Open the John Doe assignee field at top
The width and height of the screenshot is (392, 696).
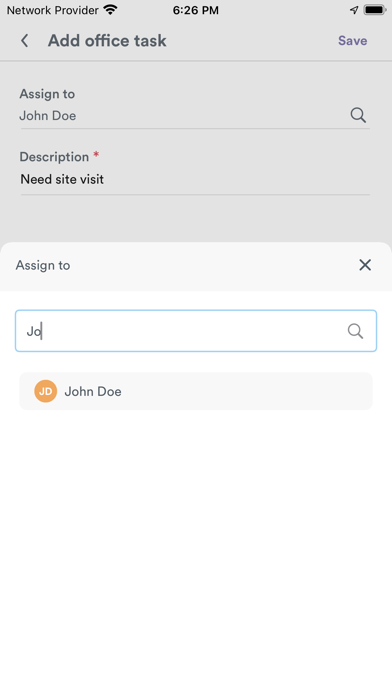tap(195, 116)
